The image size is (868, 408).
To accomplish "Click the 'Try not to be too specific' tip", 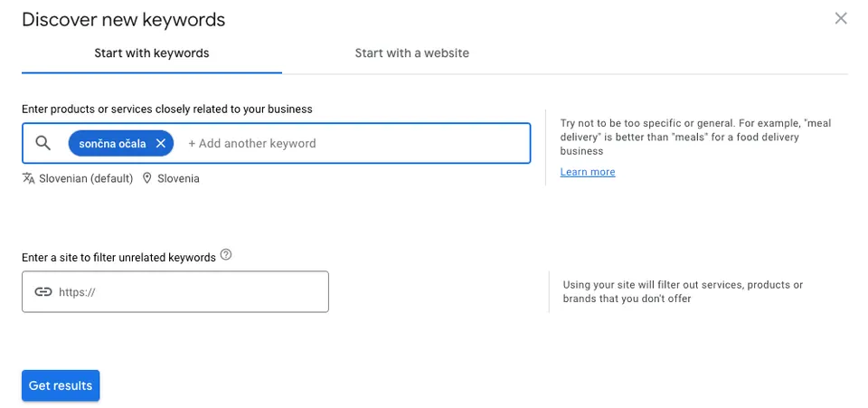I will 696,137.
